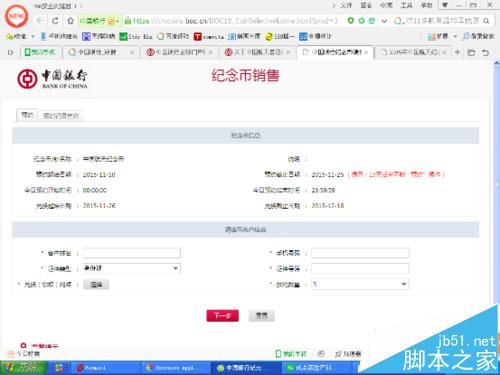The height and width of the screenshot is (375, 500).
Task: Switch to first green-icon browser tab
Action: [x=41, y=52]
